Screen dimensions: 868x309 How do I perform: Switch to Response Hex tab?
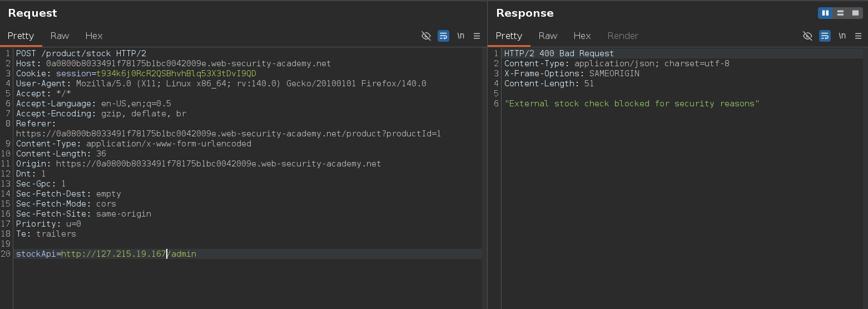coord(582,36)
